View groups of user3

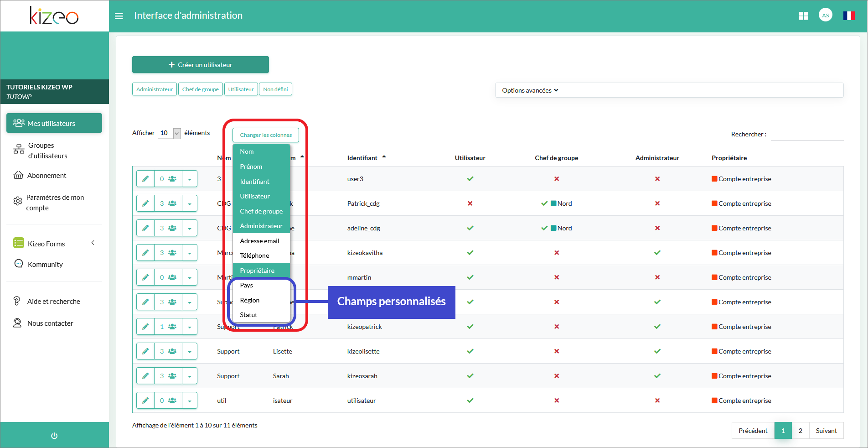(168, 179)
